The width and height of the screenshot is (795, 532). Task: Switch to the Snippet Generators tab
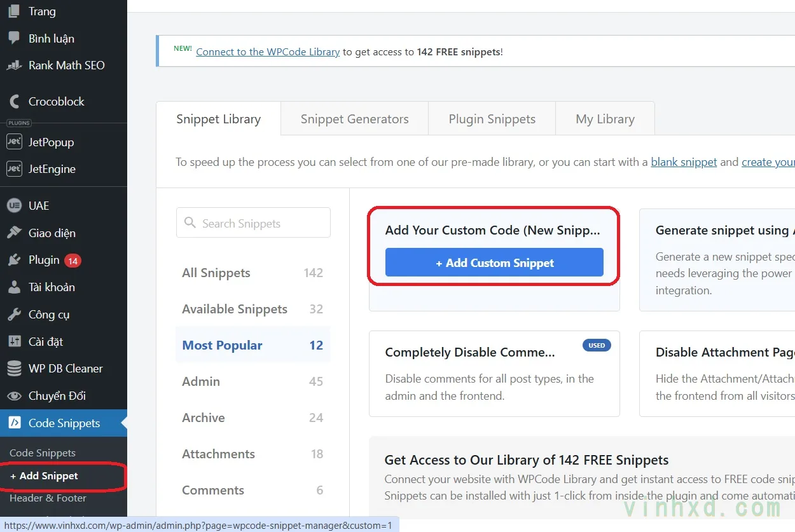[x=354, y=119]
